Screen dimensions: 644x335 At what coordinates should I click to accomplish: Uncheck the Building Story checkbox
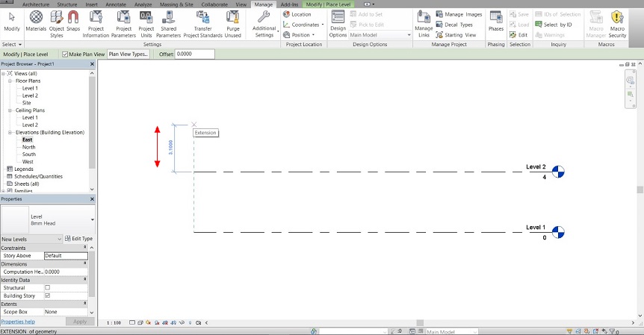(48, 295)
